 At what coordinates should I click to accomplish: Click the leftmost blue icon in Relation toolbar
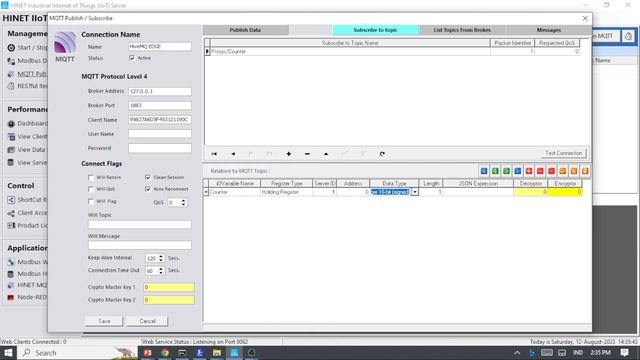pos(484,171)
